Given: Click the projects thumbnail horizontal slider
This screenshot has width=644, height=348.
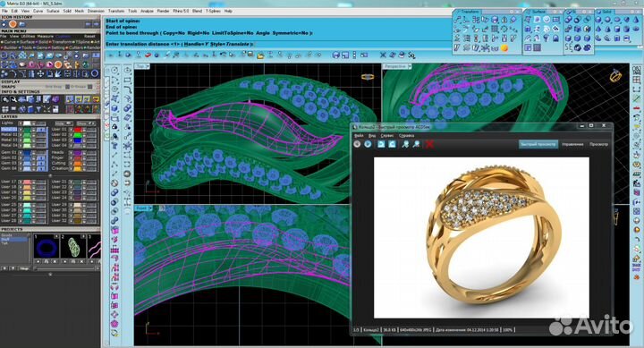Looking at the screenshot, I should point(65,268).
